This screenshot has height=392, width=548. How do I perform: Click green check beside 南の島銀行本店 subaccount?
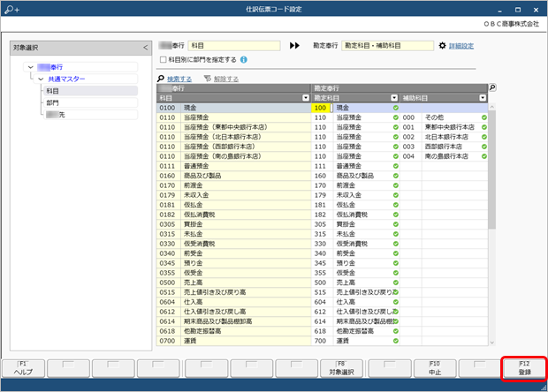tap(484, 156)
